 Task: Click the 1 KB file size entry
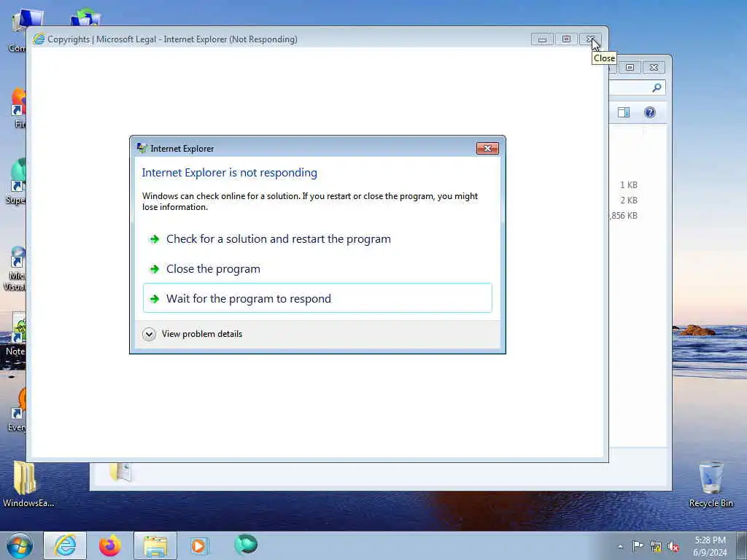628,185
